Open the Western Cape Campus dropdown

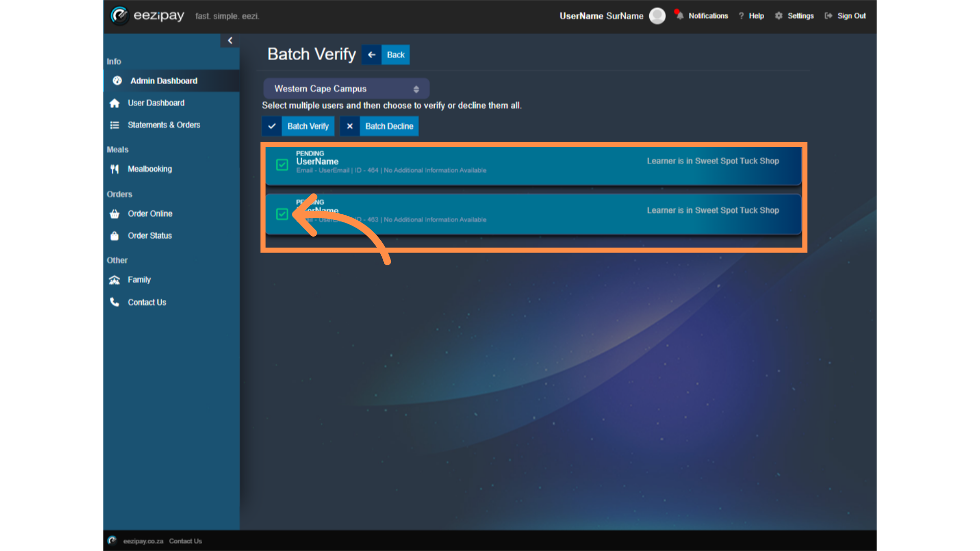coord(346,89)
